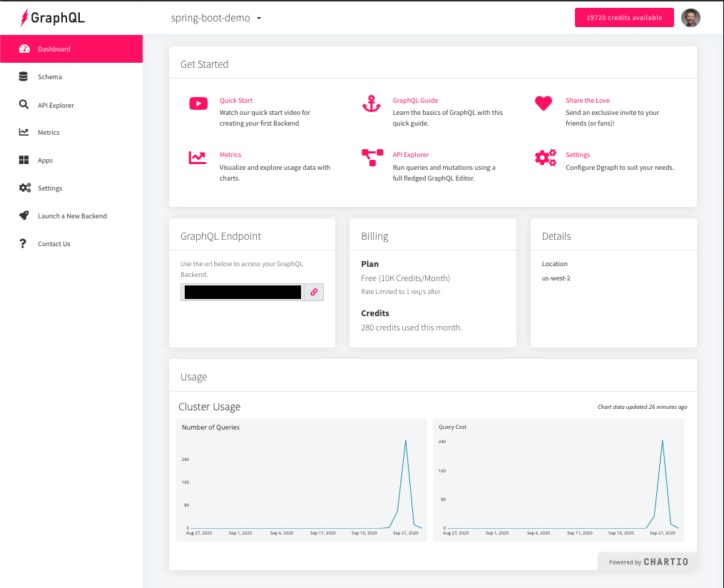Click the Share the Love heart icon

click(544, 103)
